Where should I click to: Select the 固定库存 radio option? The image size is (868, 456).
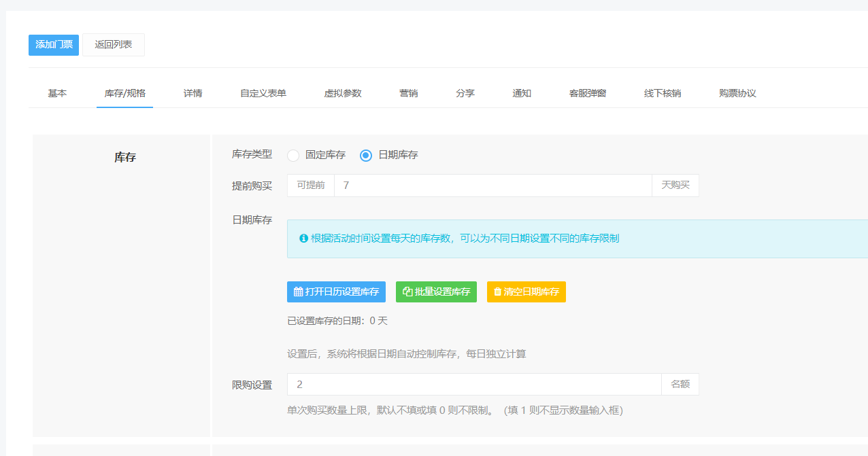[x=293, y=155]
